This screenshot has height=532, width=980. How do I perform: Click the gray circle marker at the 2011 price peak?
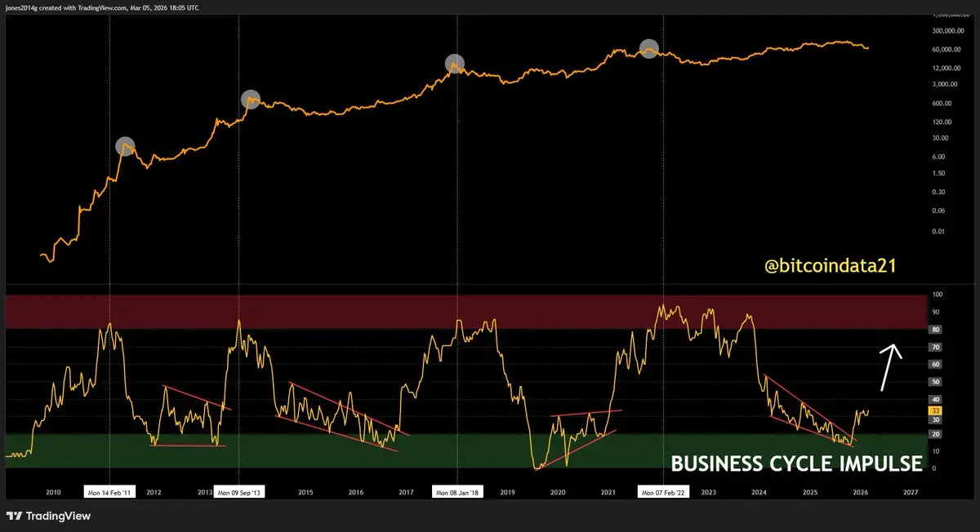tap(125, 147)
